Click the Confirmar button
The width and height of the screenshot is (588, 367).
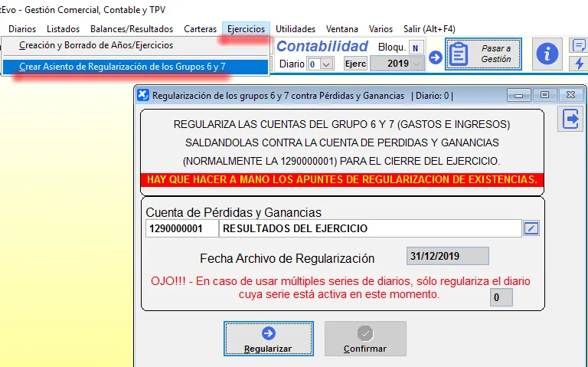(x=365, y=339)
